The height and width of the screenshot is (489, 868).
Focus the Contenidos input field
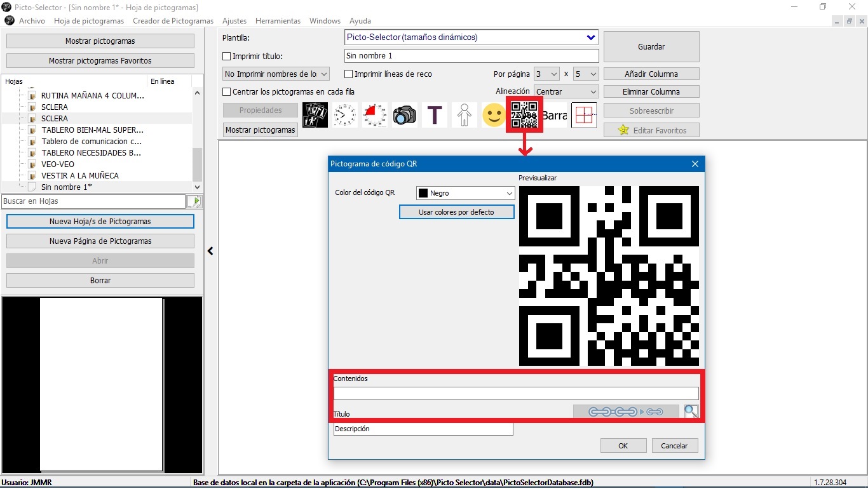(516, 393)
